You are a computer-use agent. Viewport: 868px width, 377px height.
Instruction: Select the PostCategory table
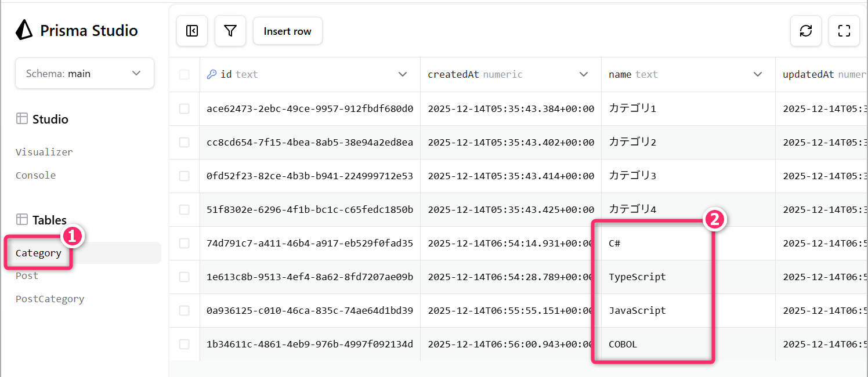click(50, 299)
